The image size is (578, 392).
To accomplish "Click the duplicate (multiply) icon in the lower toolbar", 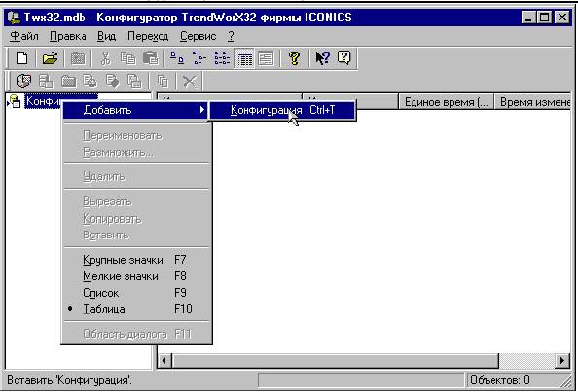I will (x=163, y=81).
